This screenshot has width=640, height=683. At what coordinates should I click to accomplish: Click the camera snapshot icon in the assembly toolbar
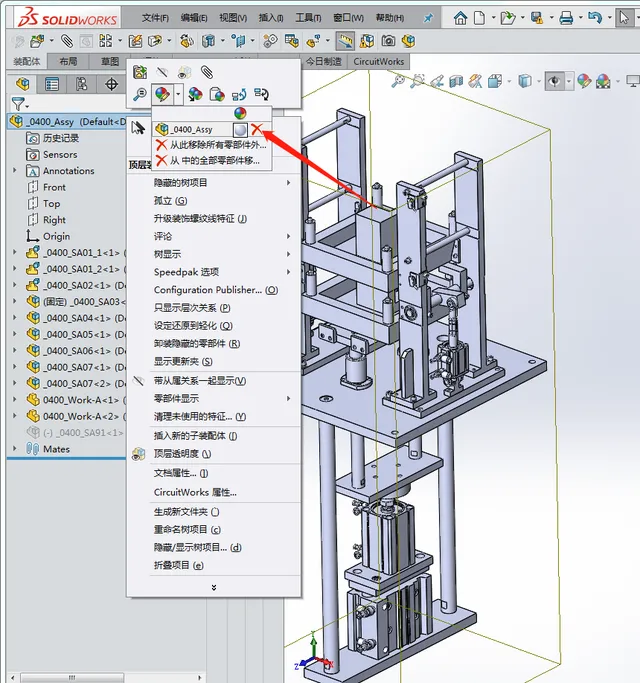click(388, 41)
